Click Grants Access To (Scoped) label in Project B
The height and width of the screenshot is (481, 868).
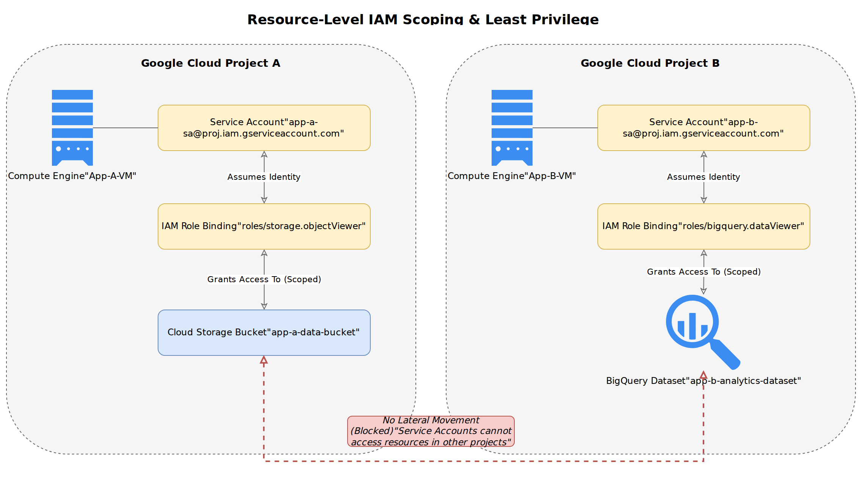coord(704,272)
